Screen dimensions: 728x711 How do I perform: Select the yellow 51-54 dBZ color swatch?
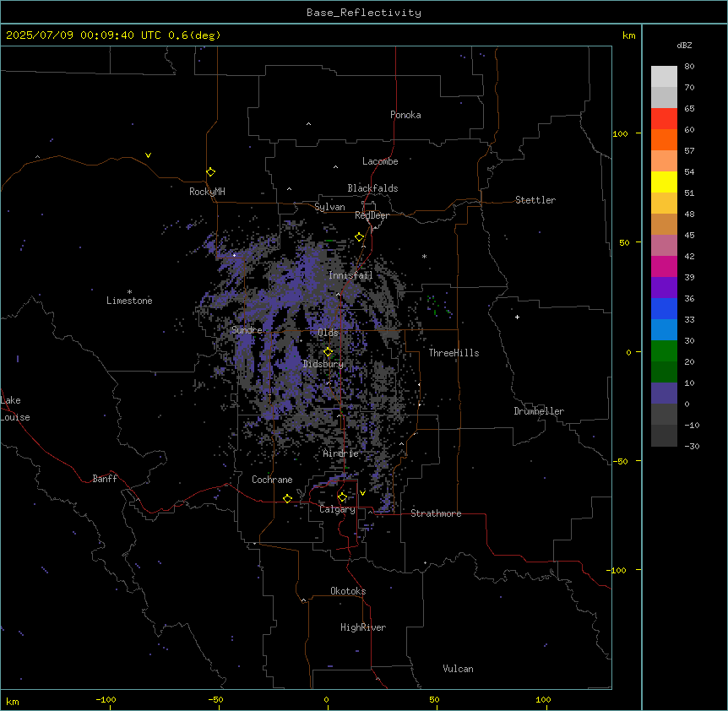664,182
